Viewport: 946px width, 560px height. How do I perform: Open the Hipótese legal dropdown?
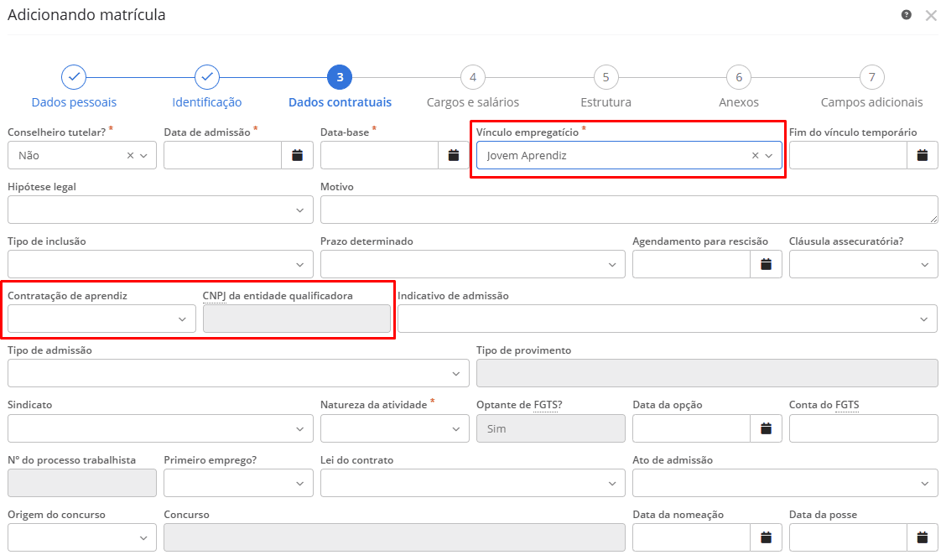tap(299, 210)
